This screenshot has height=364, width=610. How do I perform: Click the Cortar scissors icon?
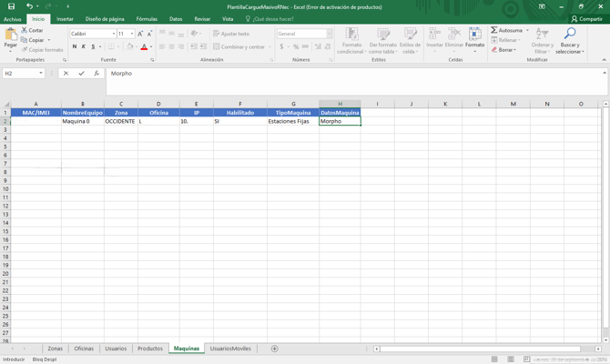tap(25, 30)
